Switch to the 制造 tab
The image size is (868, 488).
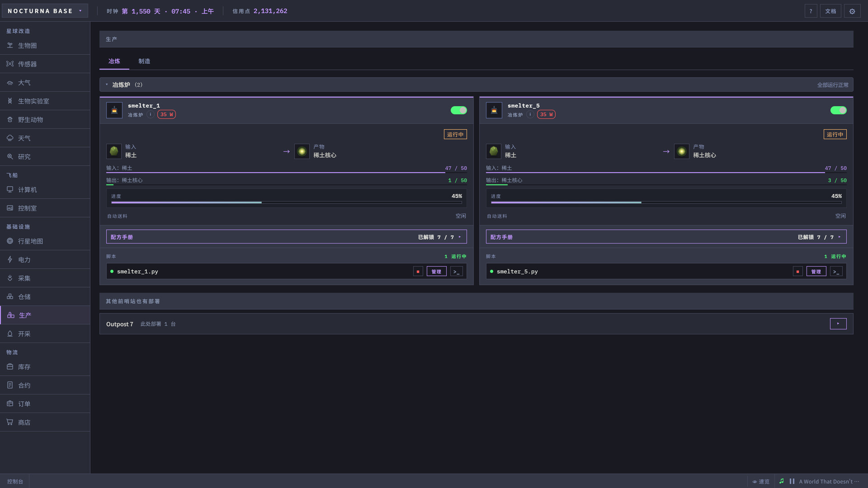coord(144,61)
